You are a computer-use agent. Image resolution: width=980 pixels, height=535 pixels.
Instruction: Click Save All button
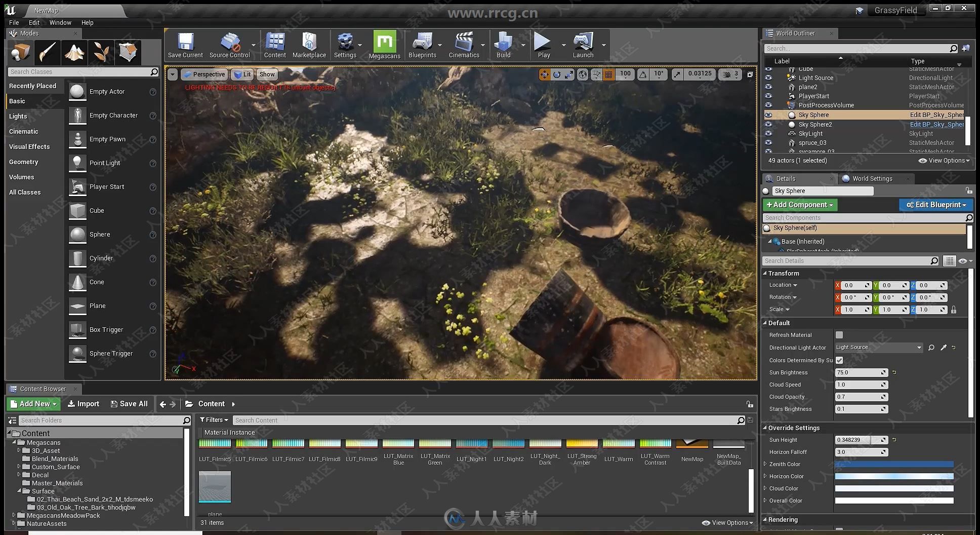(x=129, y=404)
